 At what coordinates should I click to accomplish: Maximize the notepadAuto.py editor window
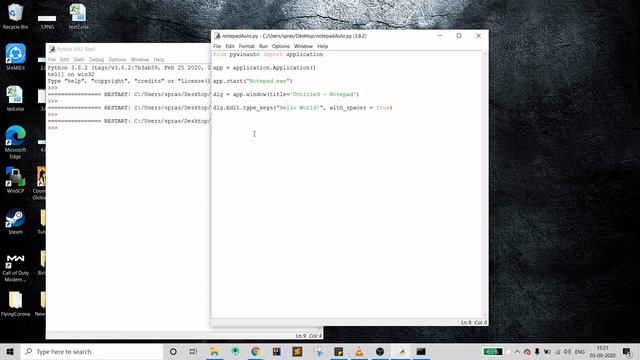coord(459,36)
